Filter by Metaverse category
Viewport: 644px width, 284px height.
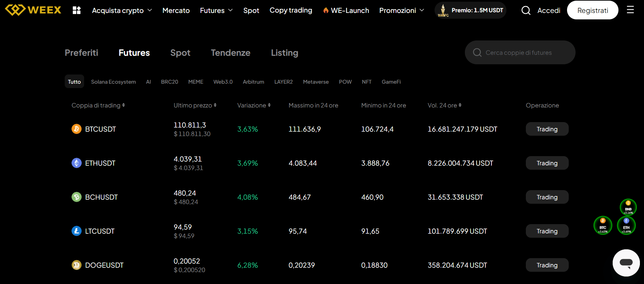pyautogui.click(x=316, y=82)
